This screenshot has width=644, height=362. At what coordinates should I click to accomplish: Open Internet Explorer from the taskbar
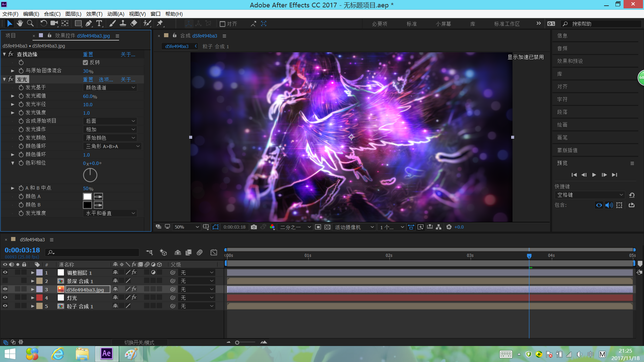[58, 354]
